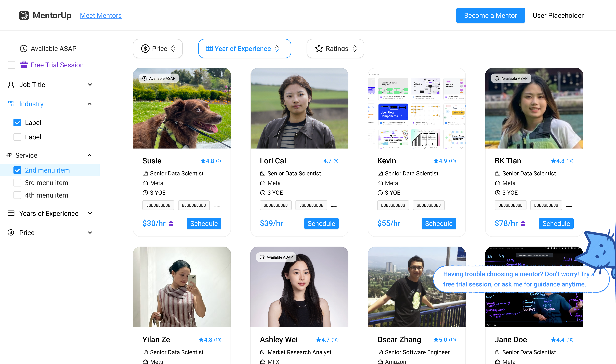Expand the Years of Experience sidebar filter
Viewport: 616px width, 364px height.
pos(90,213)
